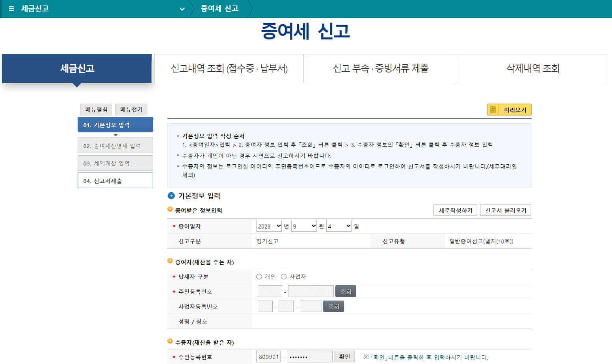Select step 01. 기본정보 입력

(115, 125)
